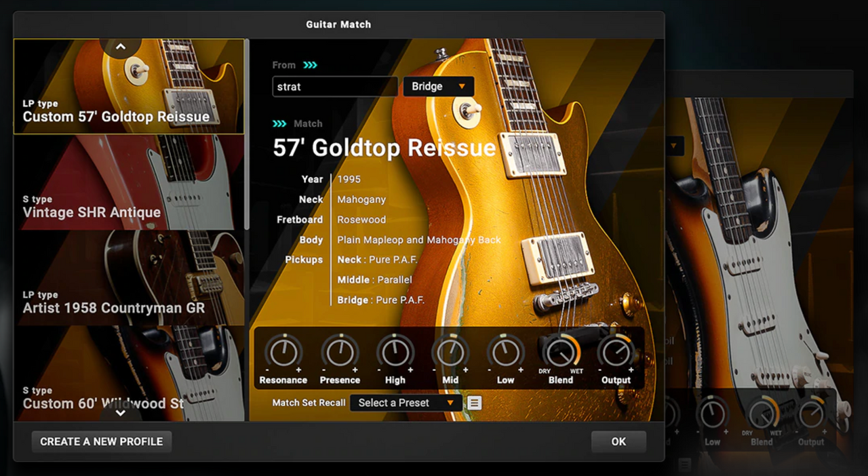Click the Neck : Pure P.A.F. pickup entry
Image resolution: width=868 pixels, height=476 pixels.
377,260
